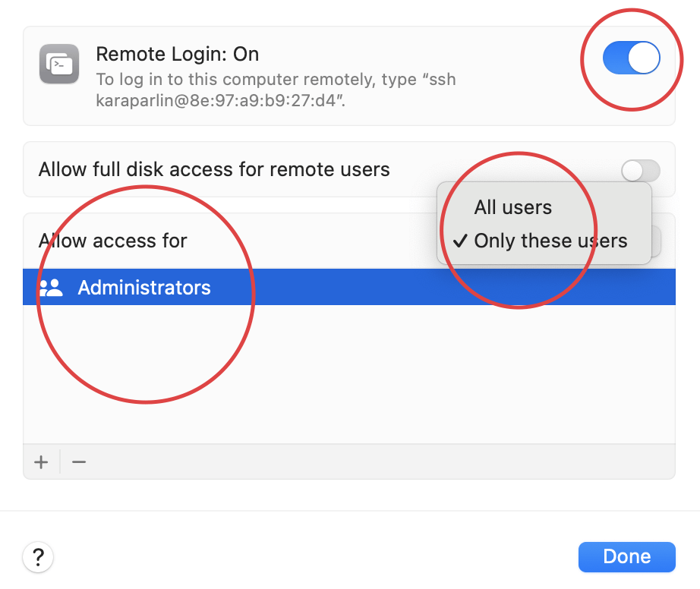Open help with the question mark button
The width and height of the screenshot is (700, 589).
[38, 558]
